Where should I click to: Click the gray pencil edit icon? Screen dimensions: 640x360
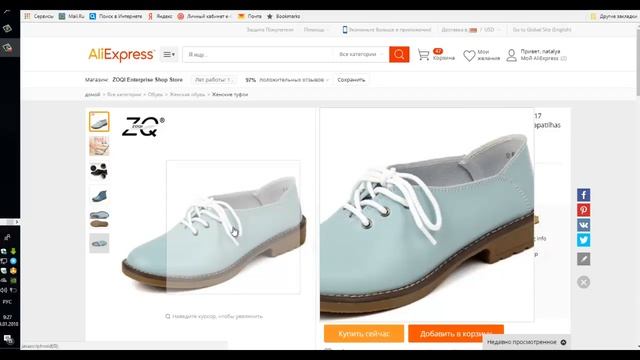click(583, 259)
